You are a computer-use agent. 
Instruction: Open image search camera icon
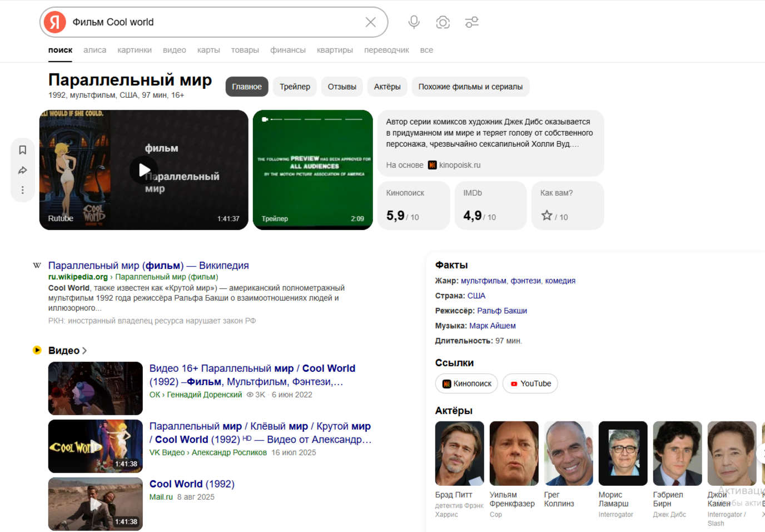coord(443,22)
